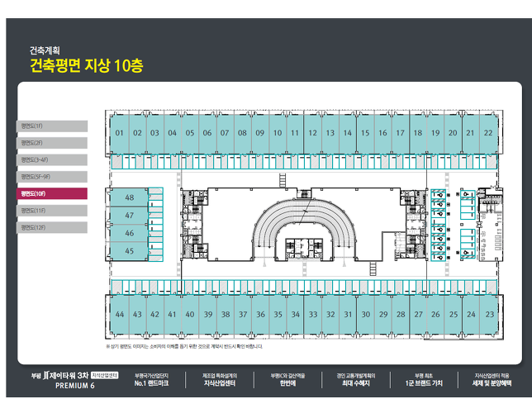This screenshot has width=532, height=399.
Task: Click unit 44 in the bottom row
Action: [x=120, y=315]
